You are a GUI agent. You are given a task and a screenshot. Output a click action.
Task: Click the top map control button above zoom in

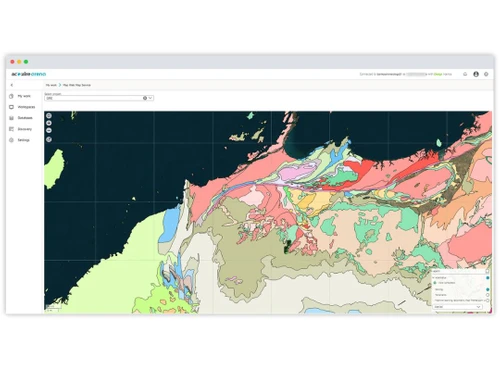pyautogui.click(x=49, y=116)
